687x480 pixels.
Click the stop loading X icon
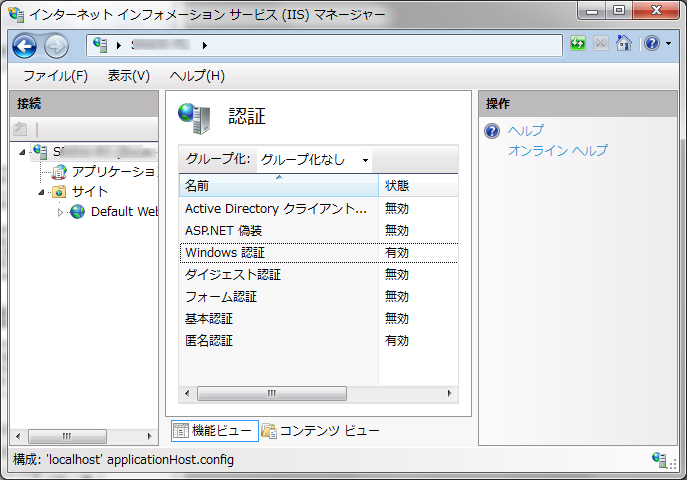[x=601, y=43]
